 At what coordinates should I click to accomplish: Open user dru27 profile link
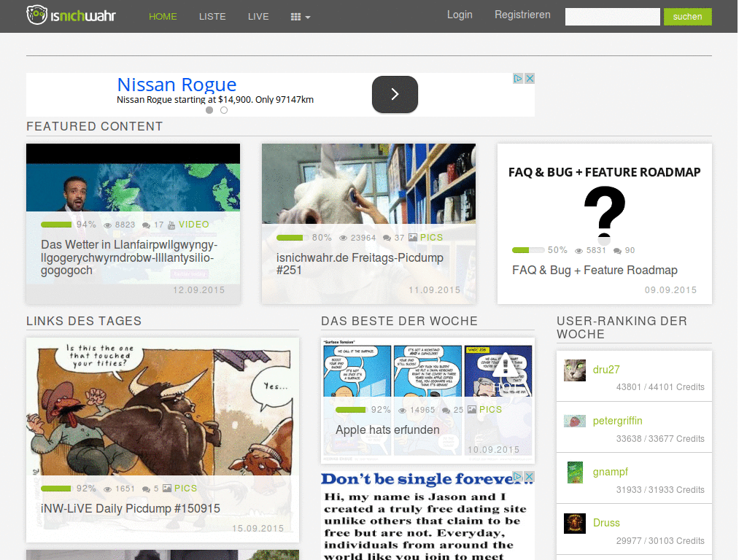(606, 370)
